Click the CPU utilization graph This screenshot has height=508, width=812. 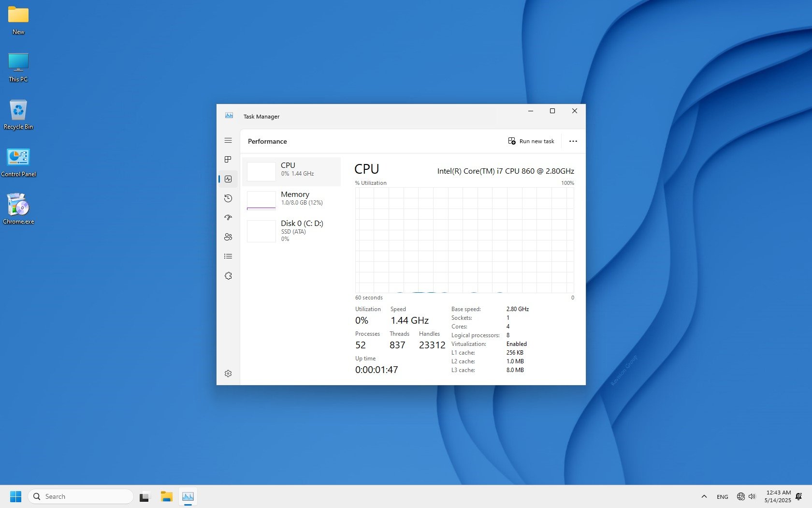[464, 240]
